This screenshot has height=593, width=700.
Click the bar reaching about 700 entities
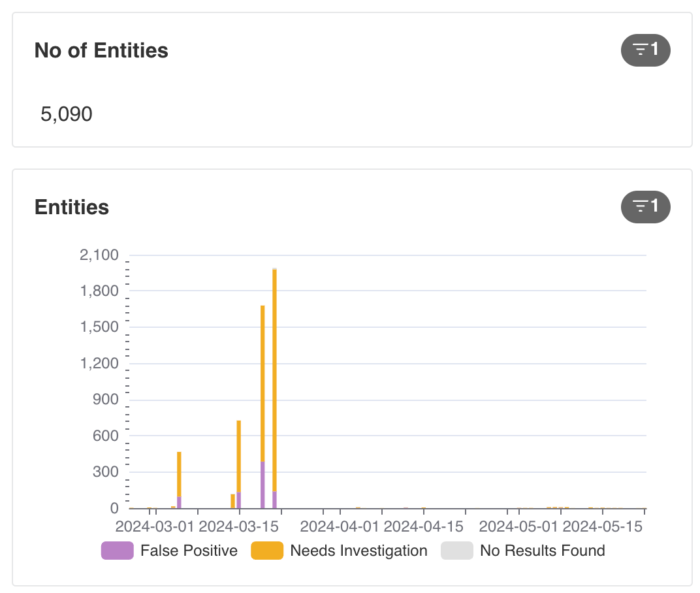click(239, 464)
